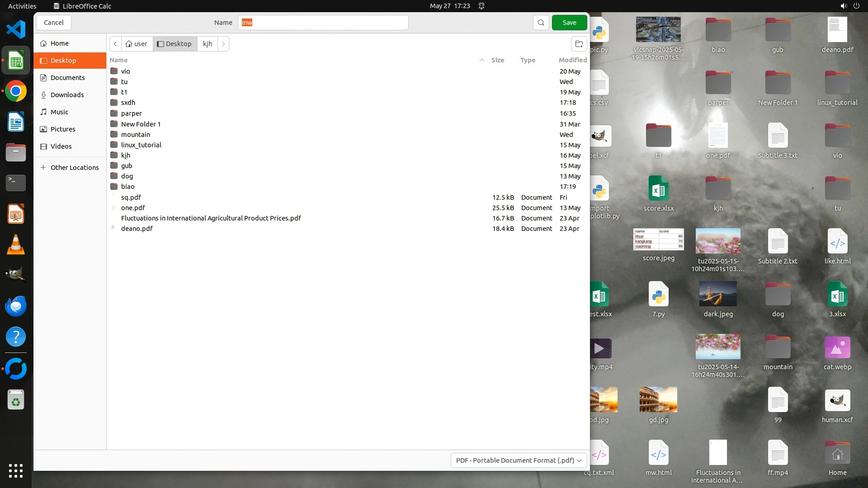The height and width of the screenshot is (488, 868).
Task: Go to Downloads in the sidebar
Action: (x=67, y=95)
